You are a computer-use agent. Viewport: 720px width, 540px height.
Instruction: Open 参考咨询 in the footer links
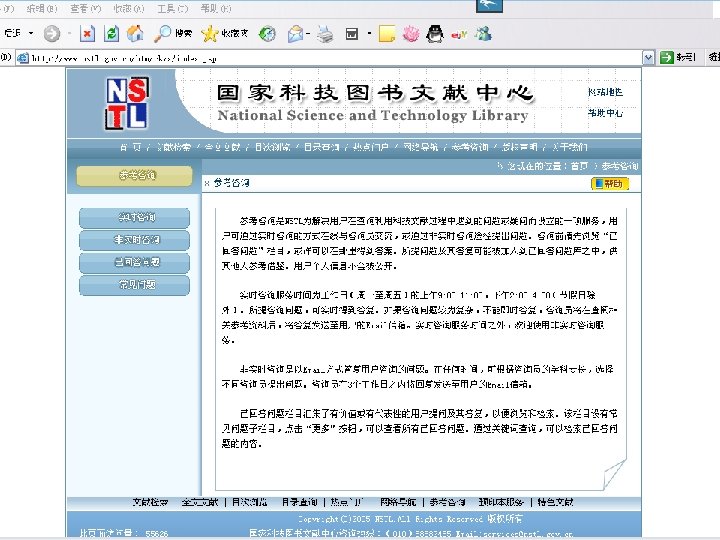click(448, 502)
